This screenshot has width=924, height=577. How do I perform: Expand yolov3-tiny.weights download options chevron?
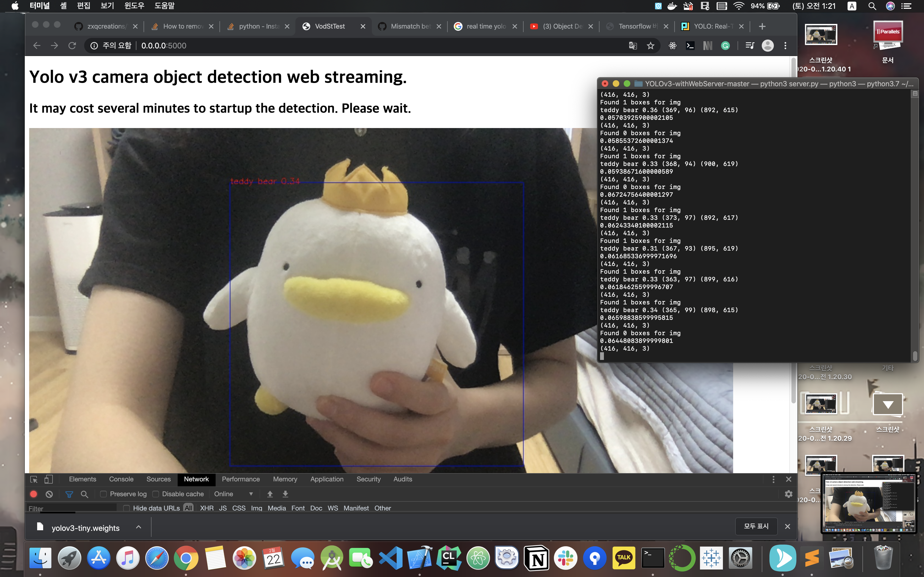pos(139,527)
